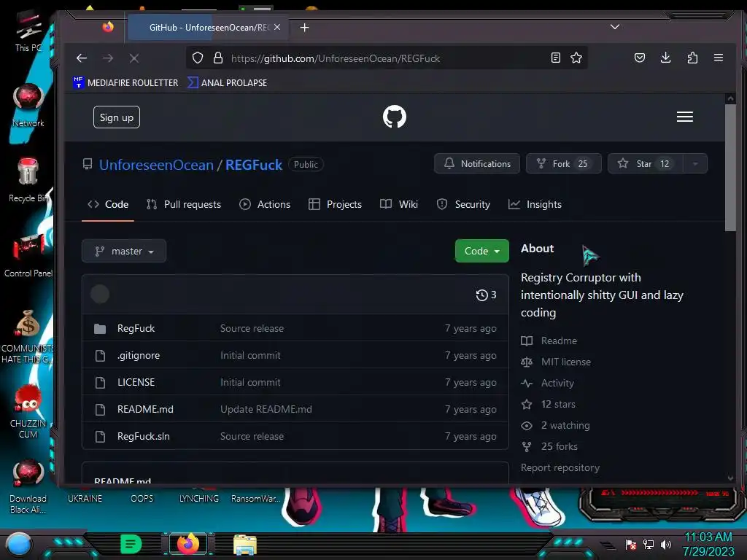The width and height of the screenshot is (747, 560).
Task: View site security lock info
Action: point(218,58)
